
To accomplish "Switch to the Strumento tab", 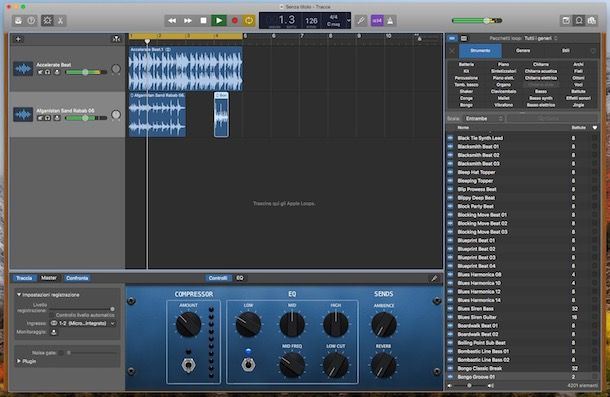I will [x=480, y=51].
